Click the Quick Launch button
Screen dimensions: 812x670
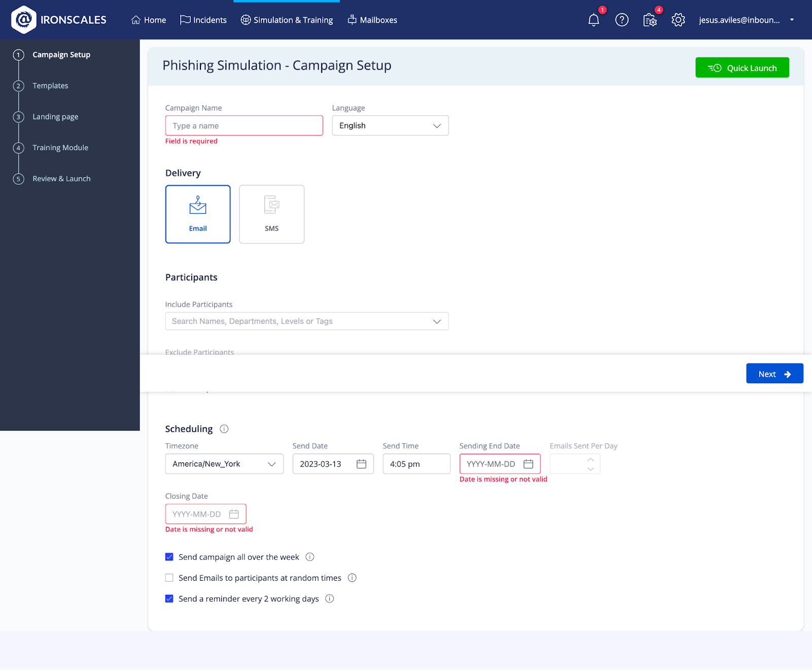[x=741, y=68]
